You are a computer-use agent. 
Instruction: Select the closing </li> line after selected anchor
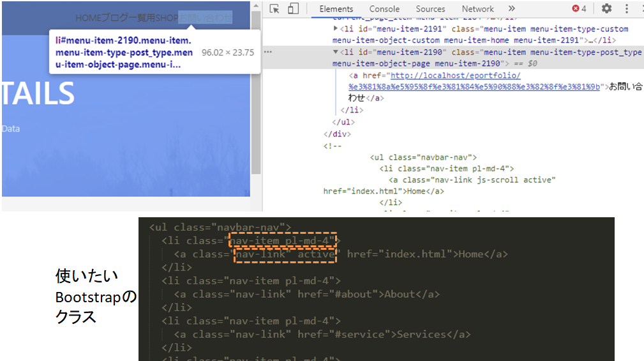(x=352, y=110)
